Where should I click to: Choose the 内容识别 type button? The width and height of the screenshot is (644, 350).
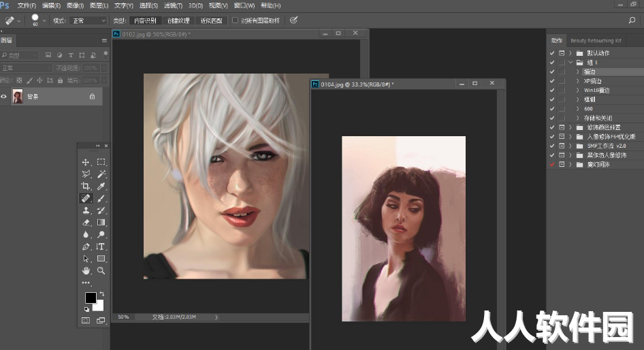145,20
